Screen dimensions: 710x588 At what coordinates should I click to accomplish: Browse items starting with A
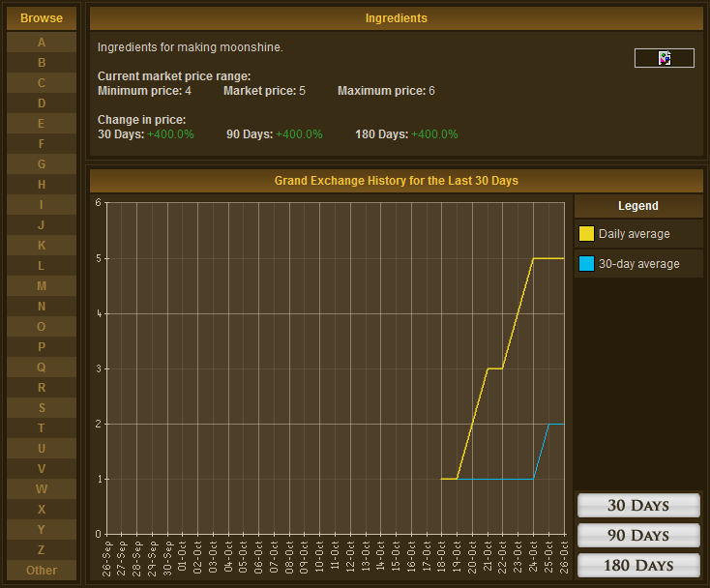[x=42, y=43]
